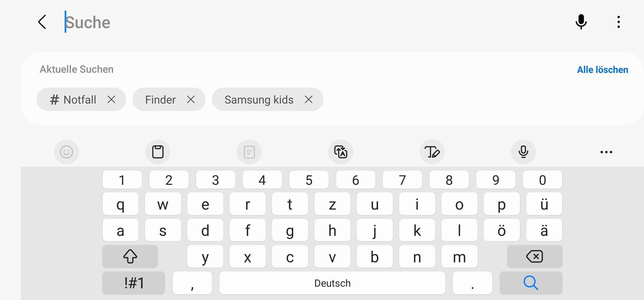
Task: Tap the back arrow icon
Action: (42, 22)
